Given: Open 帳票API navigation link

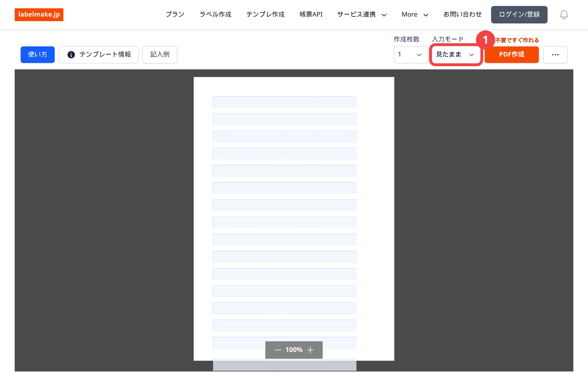Looking at the screenshot, I should point(311,14).
